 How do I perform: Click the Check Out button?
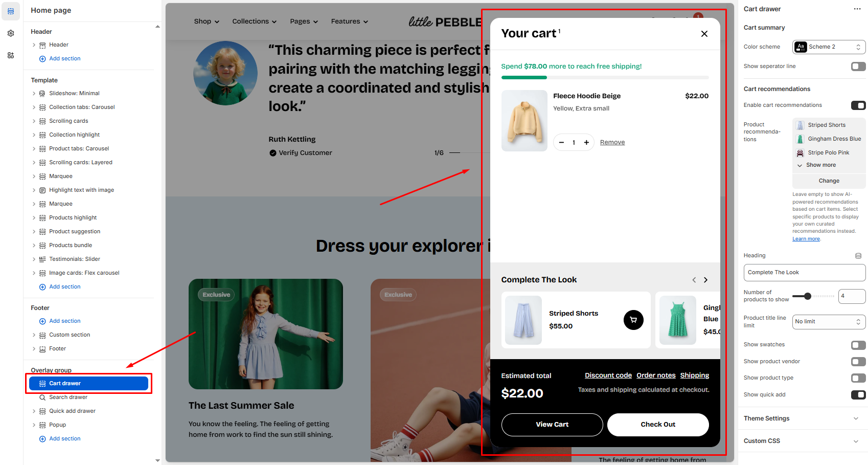click(657, 425)
